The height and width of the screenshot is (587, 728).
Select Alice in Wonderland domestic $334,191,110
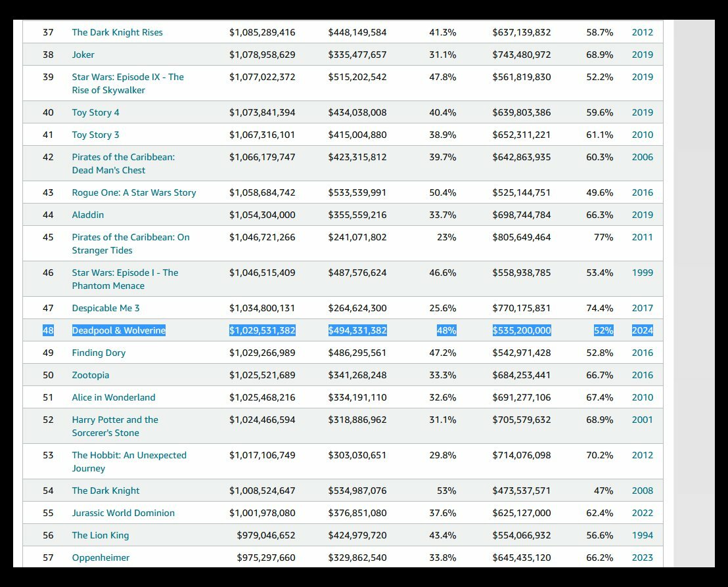357,397
